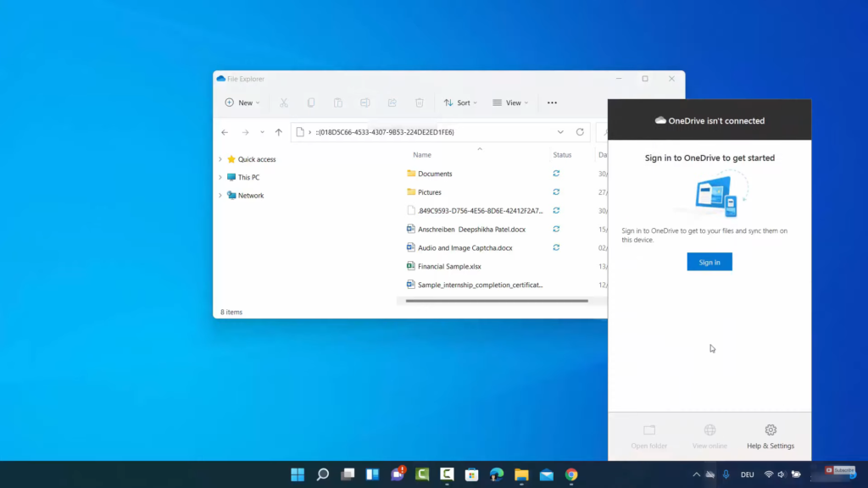This screenshot has width=868, height=488.
Task: Click the Sign in button
Action: coord(709,262)
